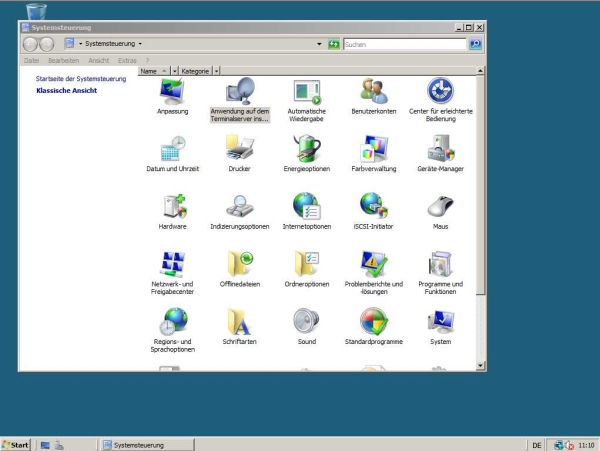Open the Recycle Bin on the desktop

(36, 11)
